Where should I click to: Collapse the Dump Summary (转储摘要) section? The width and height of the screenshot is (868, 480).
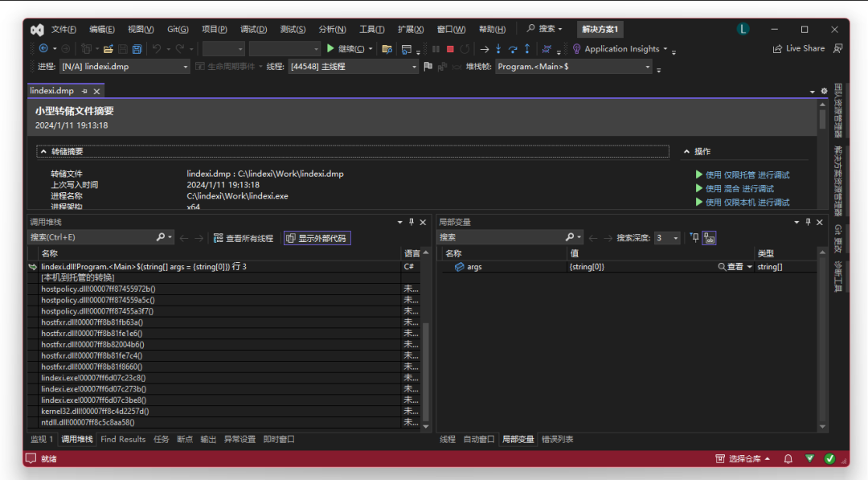point(43,151)
